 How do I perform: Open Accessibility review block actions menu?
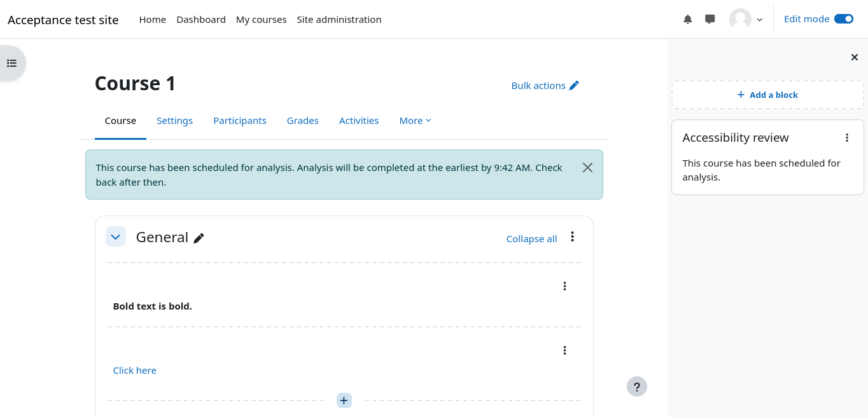[846, 138]
